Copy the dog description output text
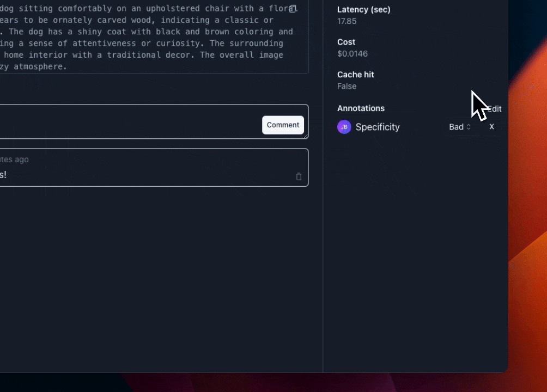The width and height of the screenshot is (547, 392). (x=293, y=9)
